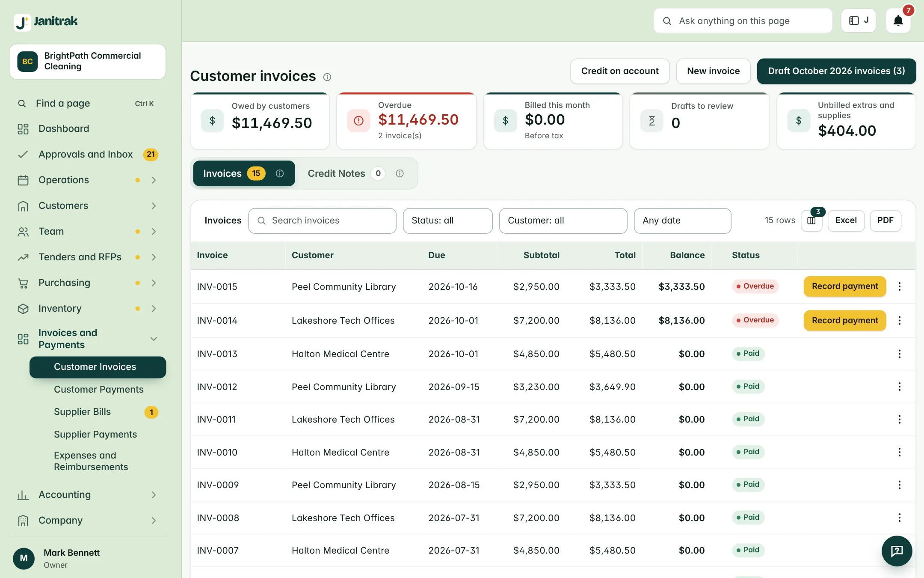
Task: Select the Invoices tab
Action: (x=244, y=173)
